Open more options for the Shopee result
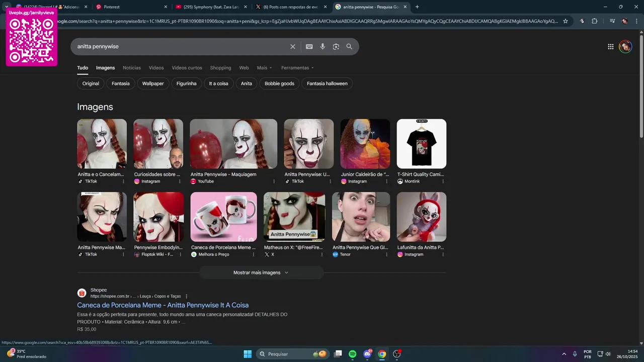This screenshot has height=362, width=644. (x=187, y=296)
